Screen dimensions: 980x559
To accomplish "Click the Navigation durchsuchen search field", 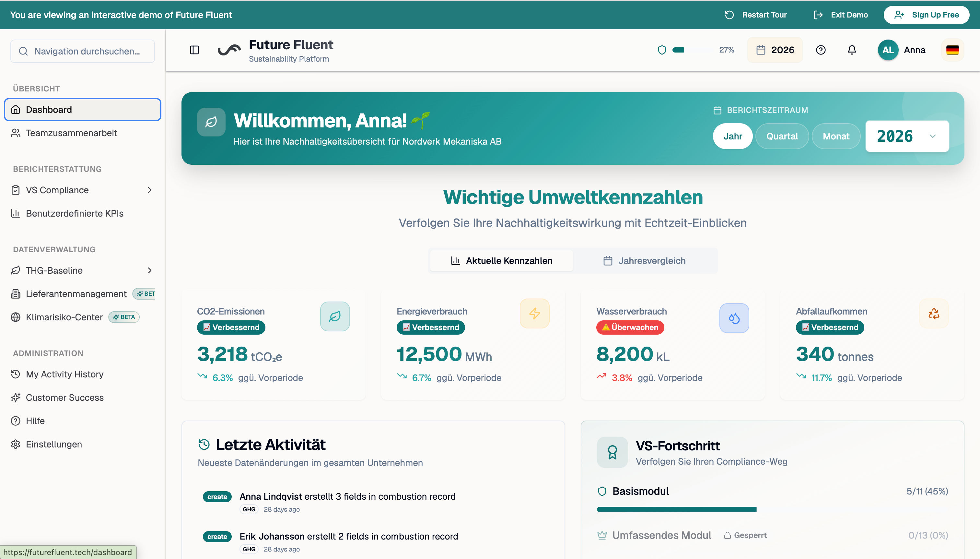I will pos(83,51).
